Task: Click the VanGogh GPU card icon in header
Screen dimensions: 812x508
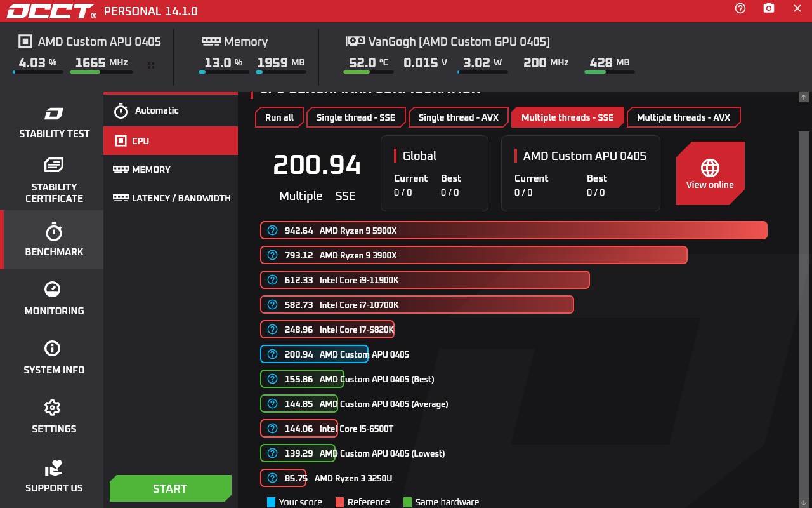Action: [x=355, y=41]
